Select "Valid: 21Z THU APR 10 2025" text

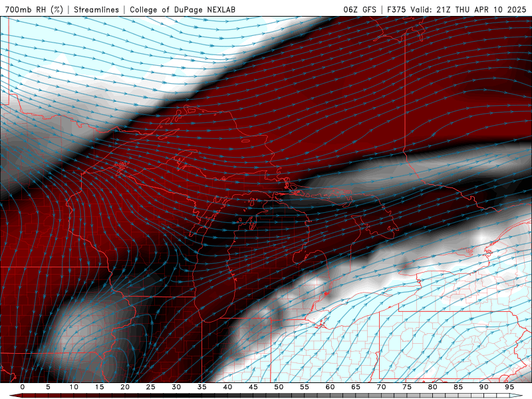(468, 9)
